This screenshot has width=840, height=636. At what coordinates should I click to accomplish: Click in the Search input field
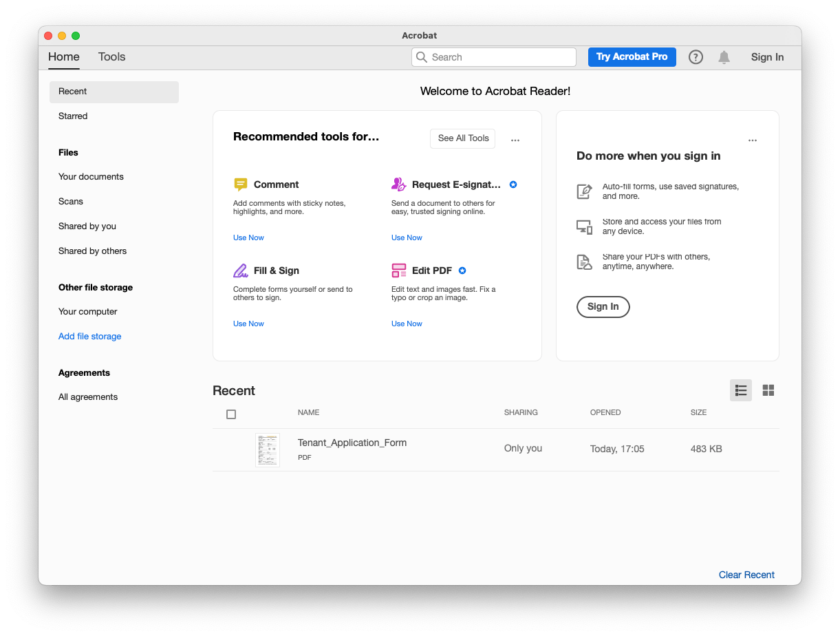pyautogui.click(x=494, y=57)
